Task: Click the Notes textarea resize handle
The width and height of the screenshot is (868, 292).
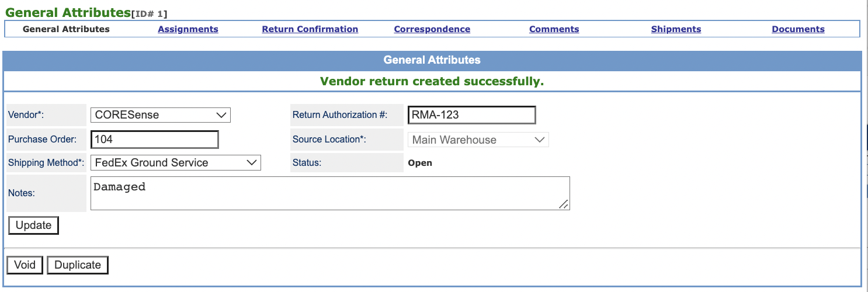Action: (x=564, y=204)
